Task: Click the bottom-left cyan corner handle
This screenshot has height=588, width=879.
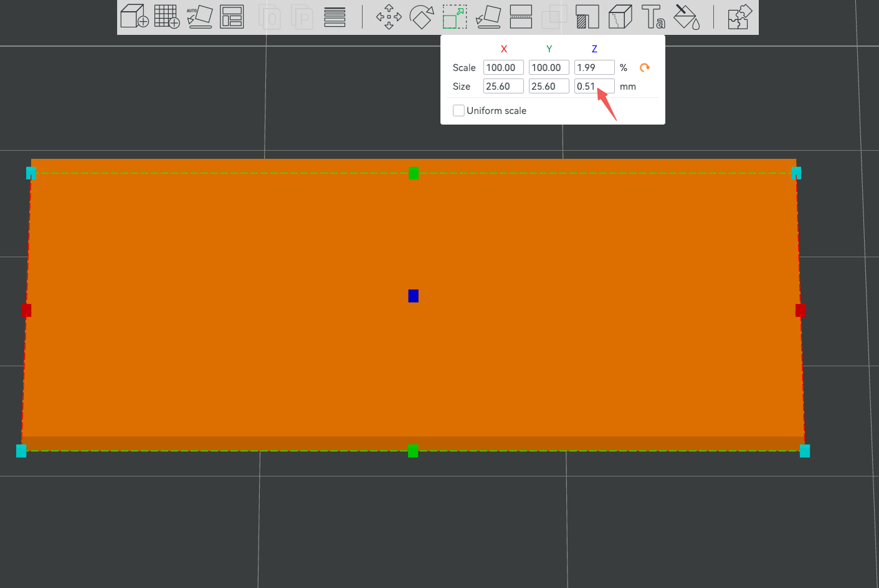Action: (21, 451)
